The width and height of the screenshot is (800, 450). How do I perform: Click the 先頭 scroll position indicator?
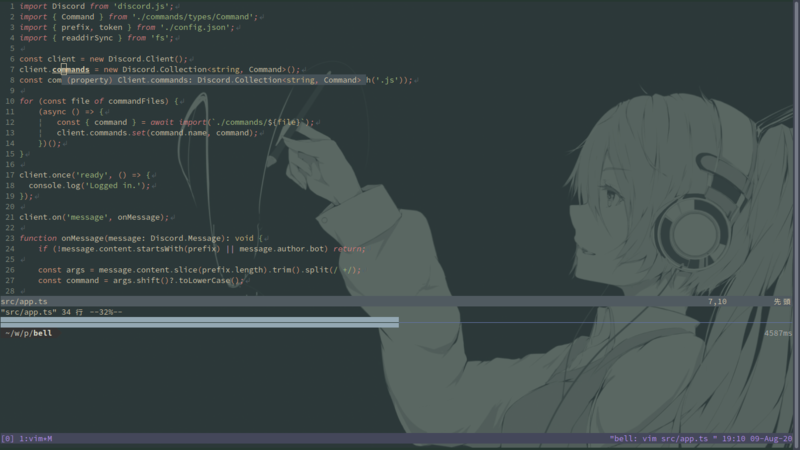tap(782, 302)
